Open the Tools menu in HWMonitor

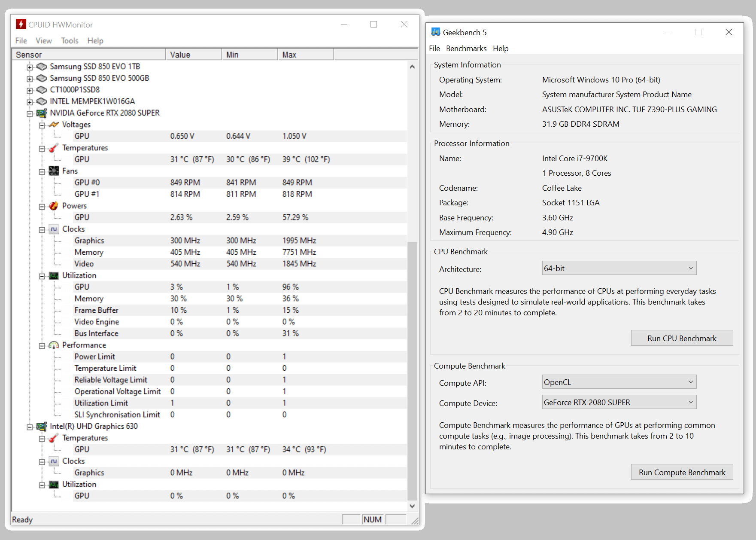[70, 41]
